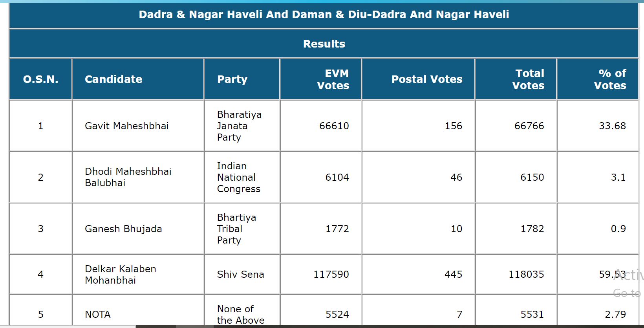Click the NOTA candidate cell
This screenshot has height=328, width=644.
click(98, 314)
